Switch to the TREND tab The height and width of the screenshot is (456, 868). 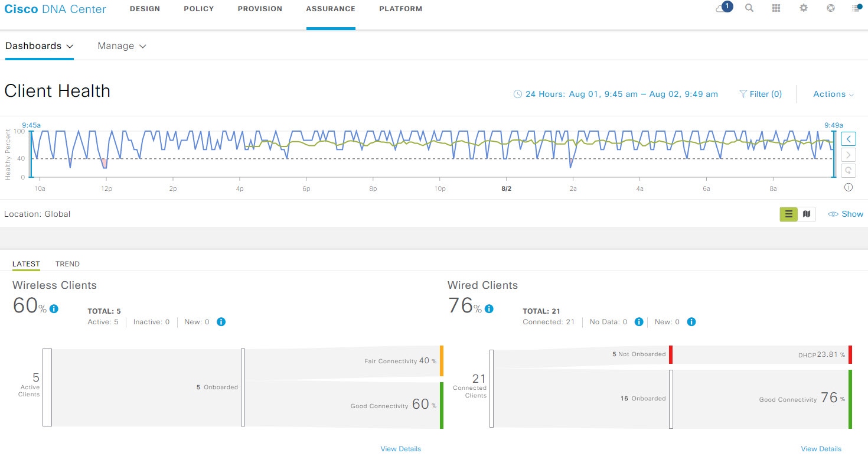(x=67, y=264)
